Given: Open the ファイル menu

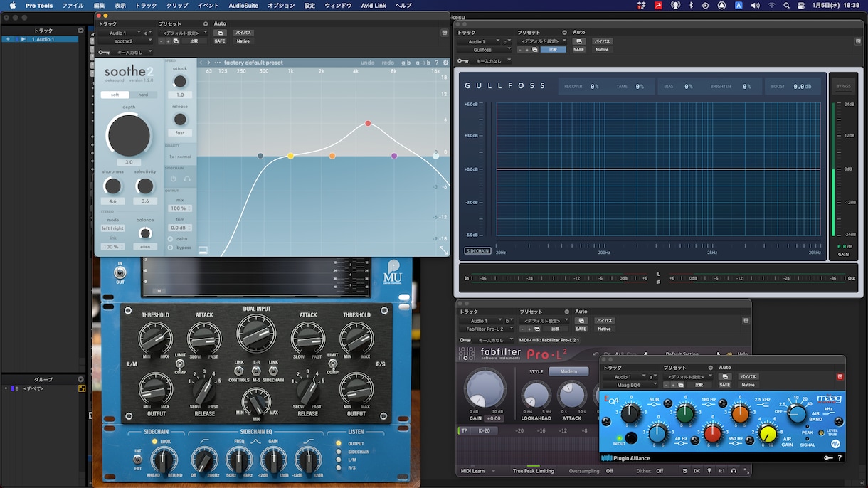Looking at the screenshot, I should tap(73, 5).
